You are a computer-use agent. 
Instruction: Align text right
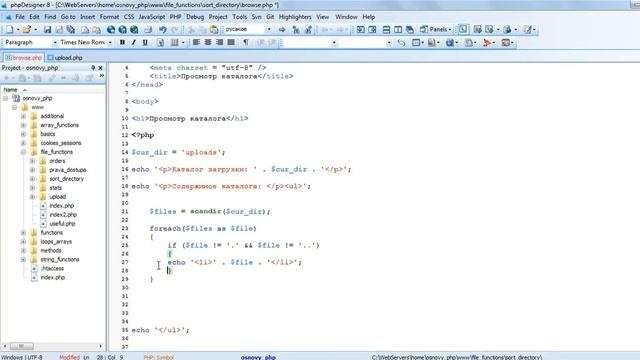219,42
